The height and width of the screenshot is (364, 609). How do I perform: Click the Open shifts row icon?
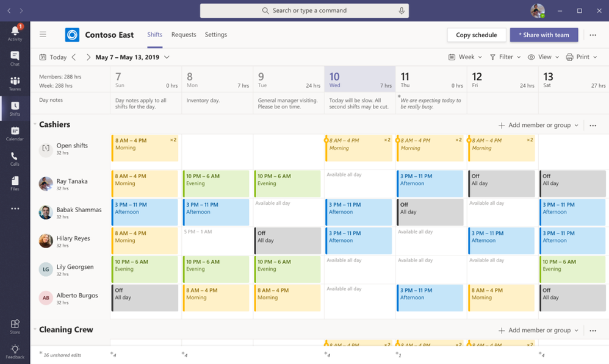click(x=46, y=149)
